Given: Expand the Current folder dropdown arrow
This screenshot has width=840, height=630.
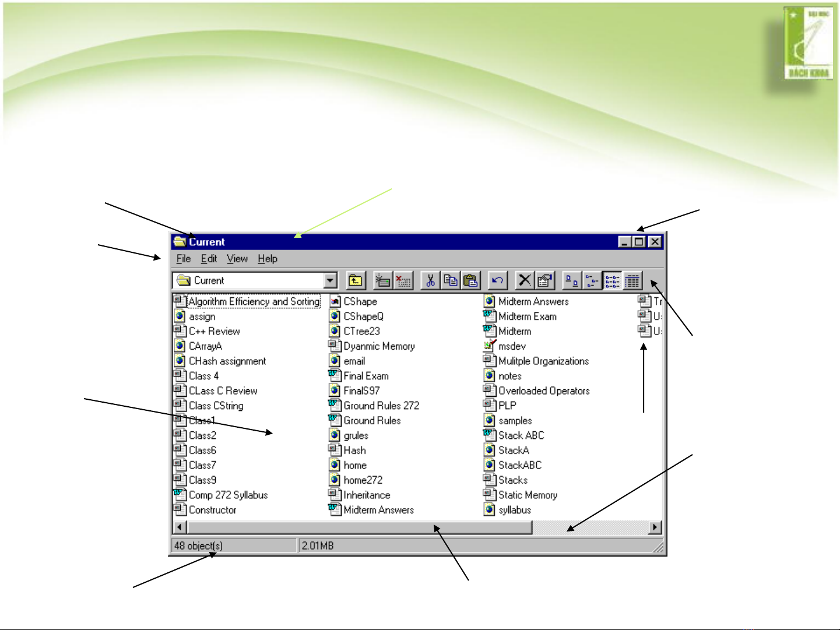Looking at the screenshot, I should pos(331,281).
